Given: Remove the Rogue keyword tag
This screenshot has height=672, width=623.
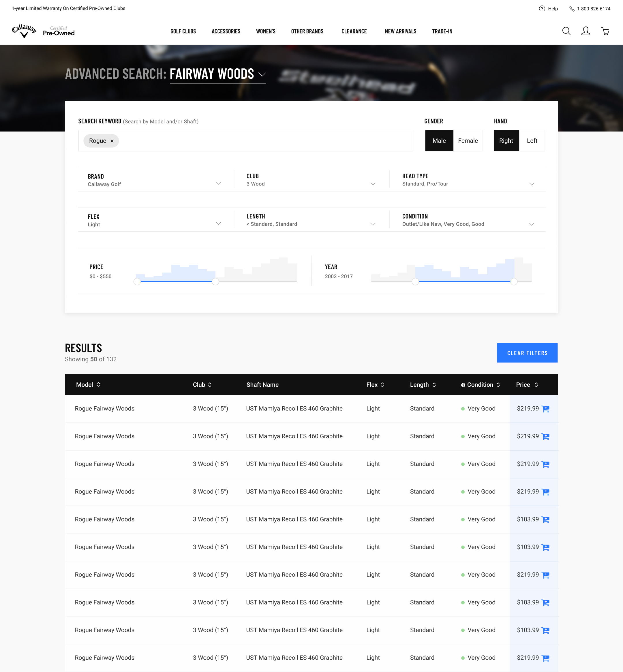Looking at the screenshot, I should point(112,141).
